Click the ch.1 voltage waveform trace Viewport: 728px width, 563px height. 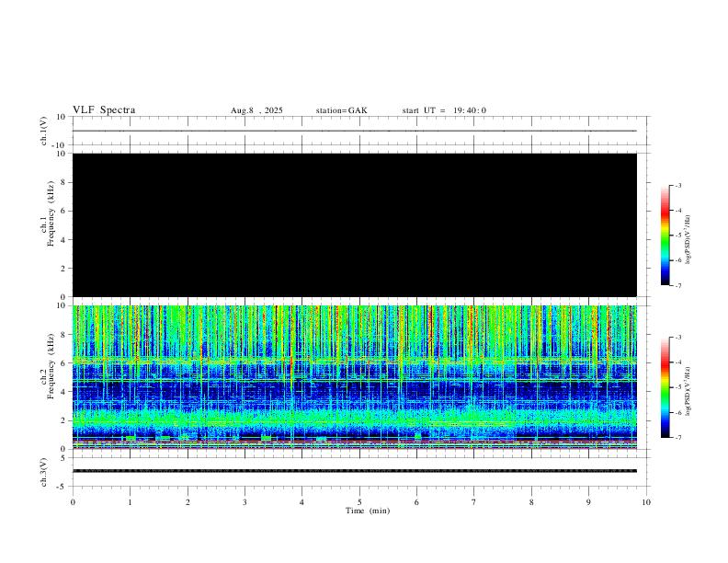coord(355,131)
